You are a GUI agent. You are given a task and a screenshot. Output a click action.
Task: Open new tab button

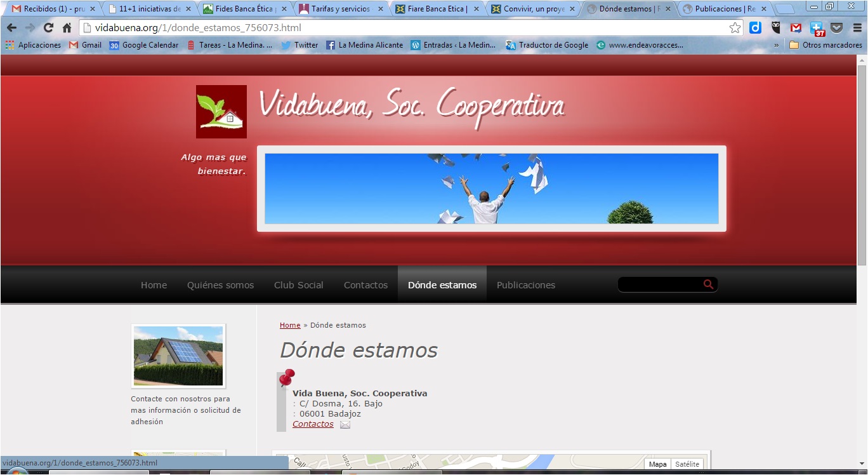click(x=784, y=10)
